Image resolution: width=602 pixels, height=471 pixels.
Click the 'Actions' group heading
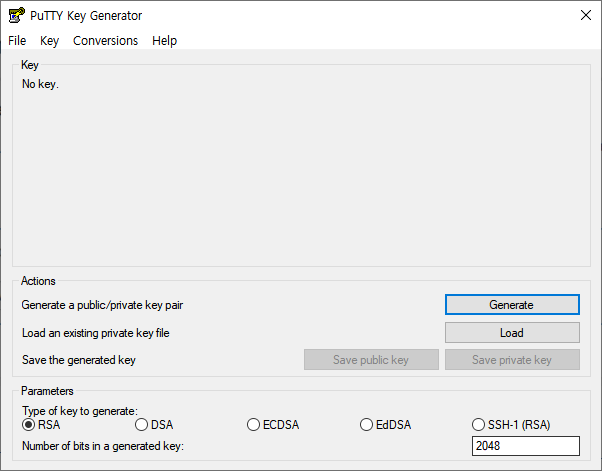point(38,281)
